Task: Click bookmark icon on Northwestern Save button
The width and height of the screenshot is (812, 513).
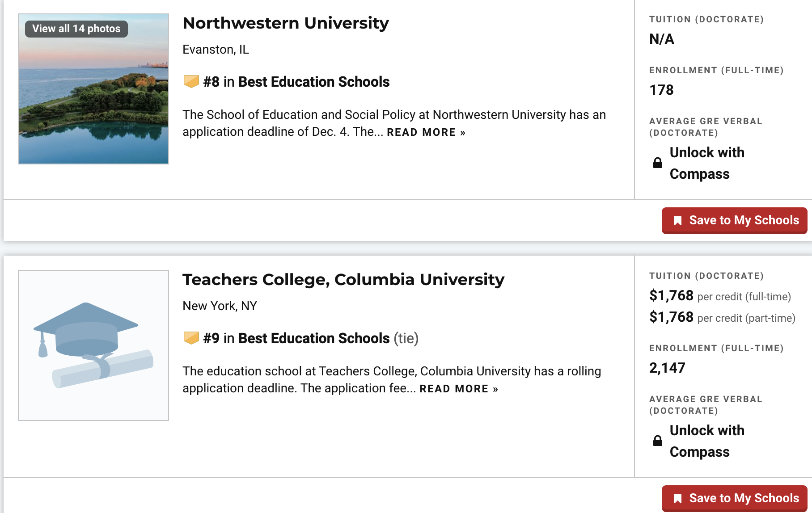Action: (x=677, y=221)
